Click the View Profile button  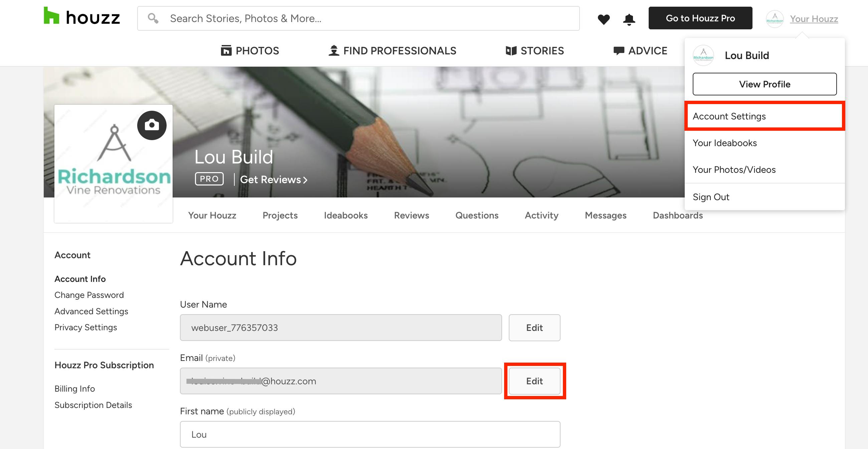(x=765, y=84)
